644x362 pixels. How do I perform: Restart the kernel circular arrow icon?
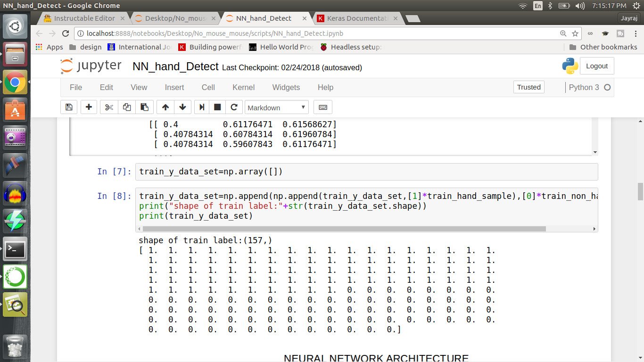point(234,107)
